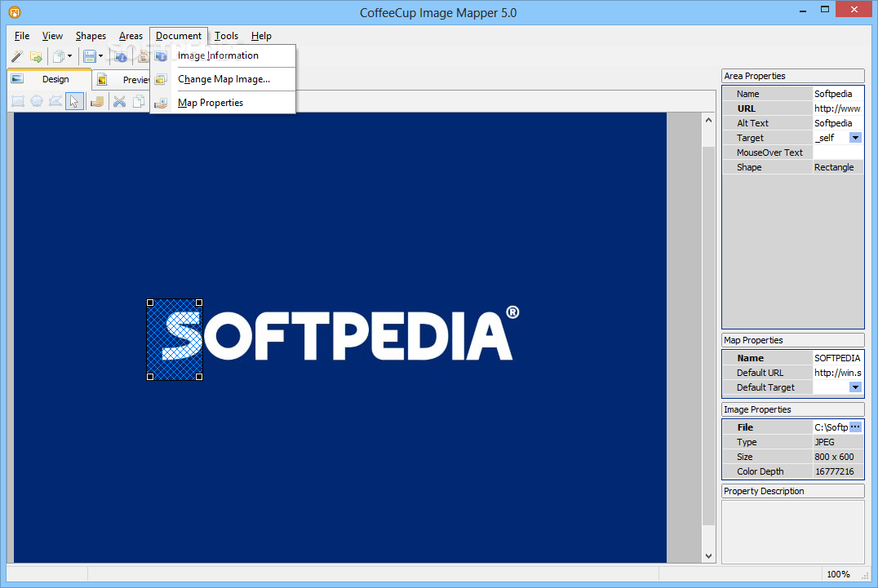Image resolution: width=878 pixels, height=588 pixels.
Task: Click the vertical scrollbar thumb
Action: (x=708, y=336)
